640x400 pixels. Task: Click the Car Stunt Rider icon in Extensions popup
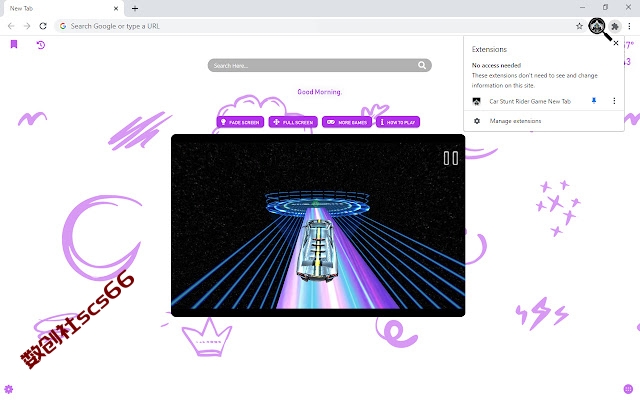(x=476, y=101)
